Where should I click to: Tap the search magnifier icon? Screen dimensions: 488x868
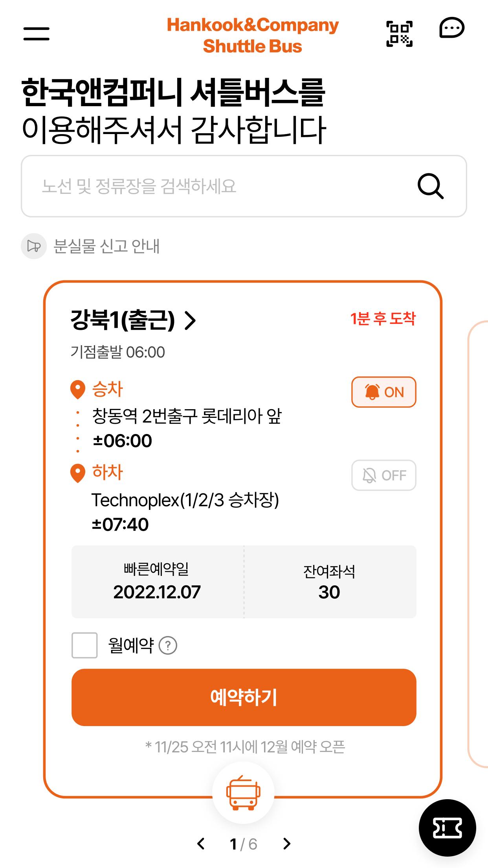(431, 186)
